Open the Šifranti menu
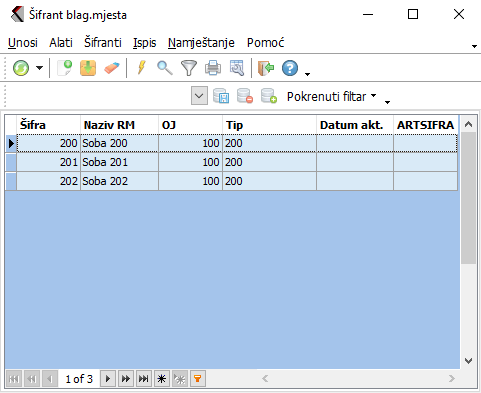 (103, 43)
